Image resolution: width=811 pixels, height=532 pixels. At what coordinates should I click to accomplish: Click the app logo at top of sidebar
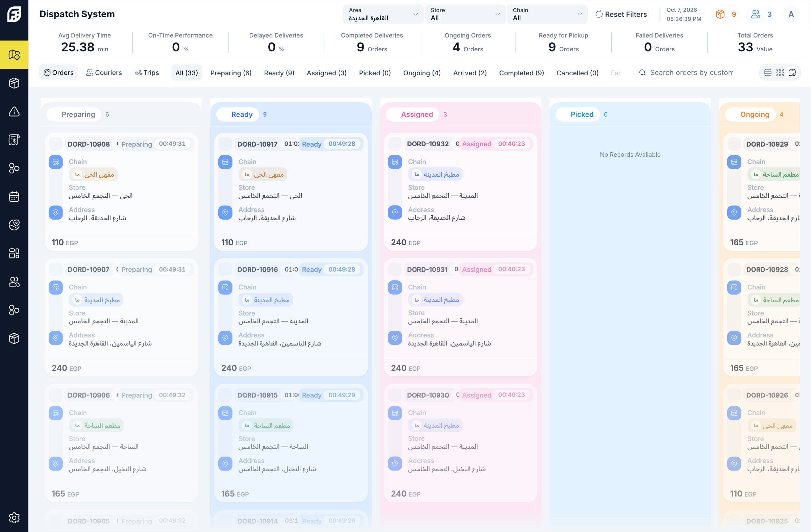14,14
